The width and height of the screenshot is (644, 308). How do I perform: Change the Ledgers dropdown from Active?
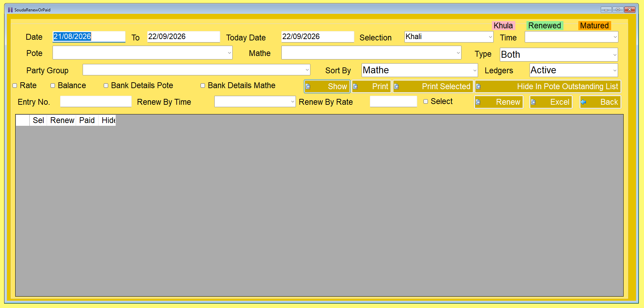pos(573,70)
